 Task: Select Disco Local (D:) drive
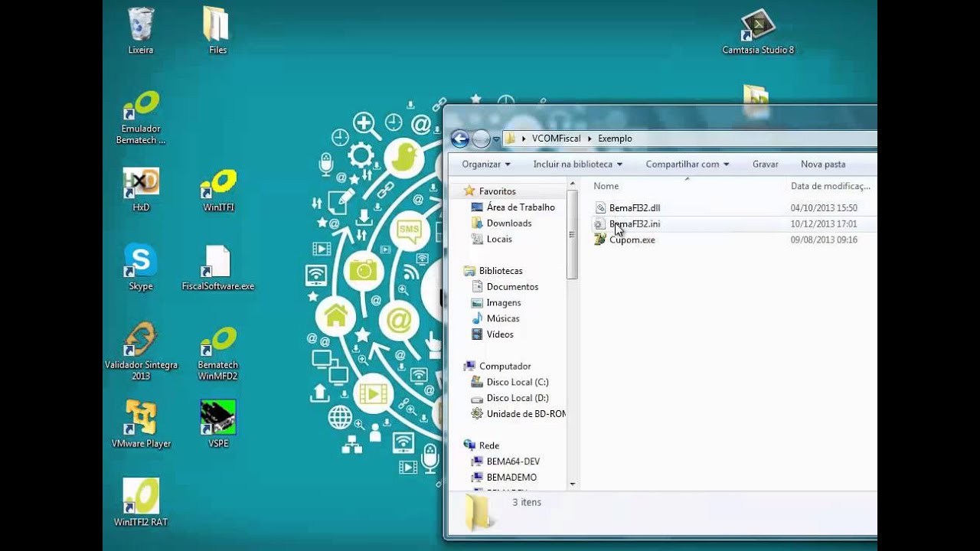518,398
